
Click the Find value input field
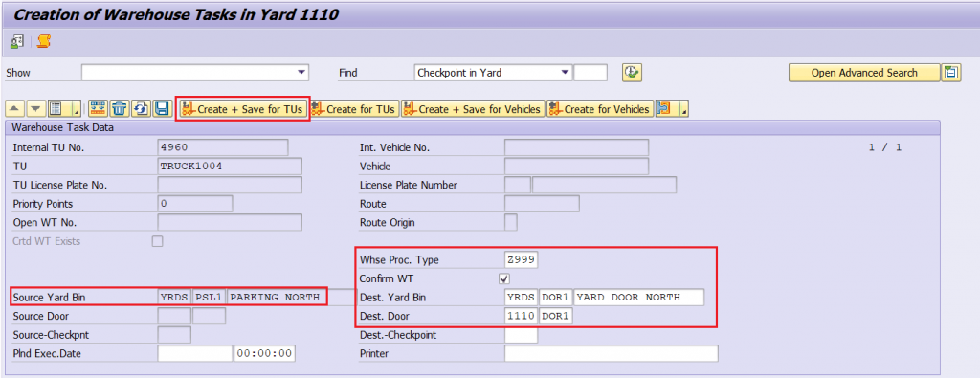click(590, 73)
